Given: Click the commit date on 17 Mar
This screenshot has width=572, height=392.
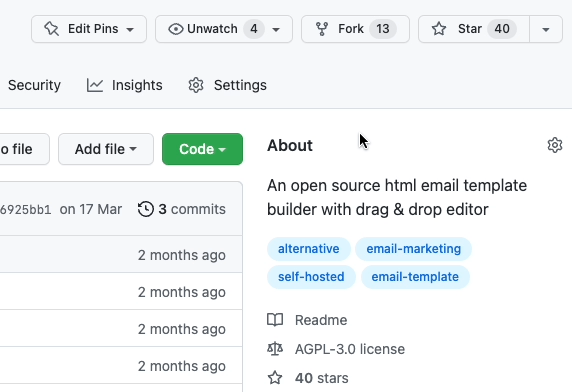Looking at the screenshot, I should pos(90,209).
